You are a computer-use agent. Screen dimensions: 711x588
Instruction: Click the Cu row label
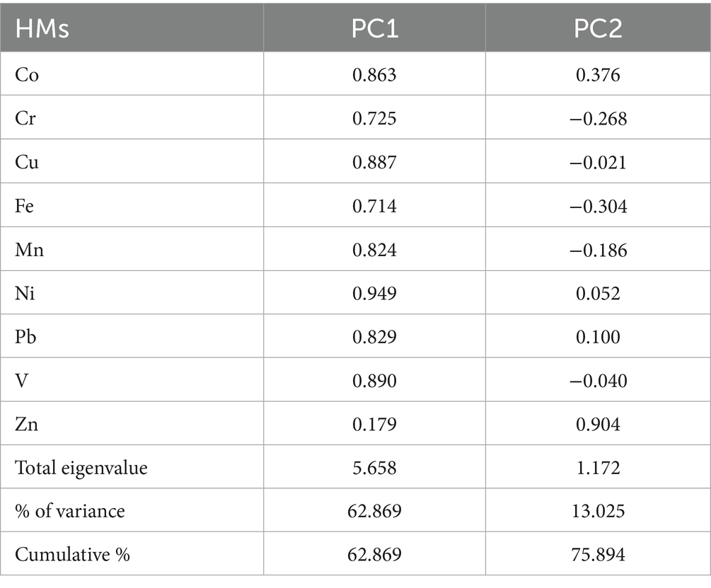coord(27,162)
